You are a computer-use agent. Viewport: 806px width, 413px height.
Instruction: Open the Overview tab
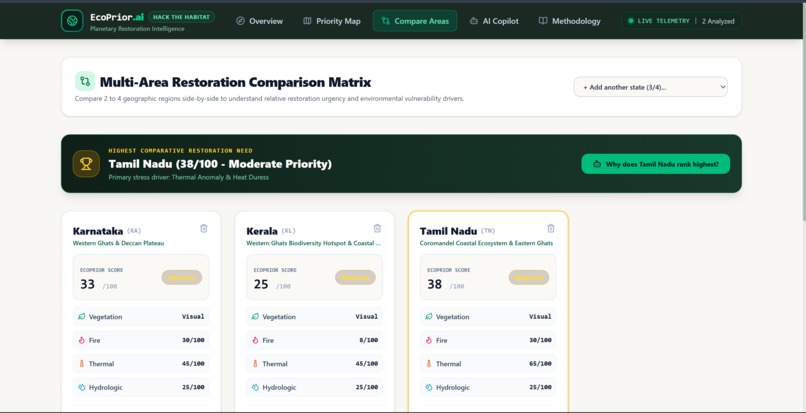tap(259, 21)
